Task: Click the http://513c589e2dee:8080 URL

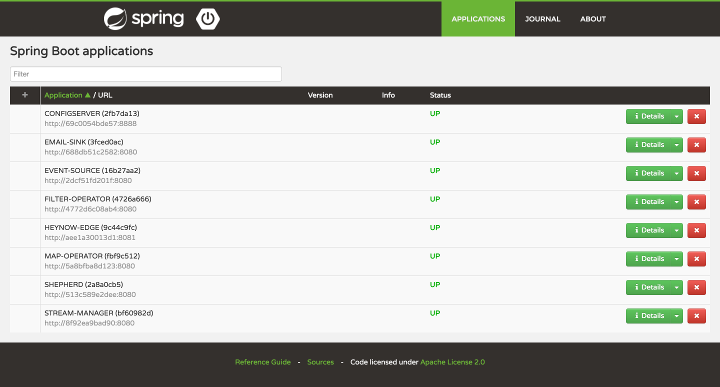Action: click(90, 294)
